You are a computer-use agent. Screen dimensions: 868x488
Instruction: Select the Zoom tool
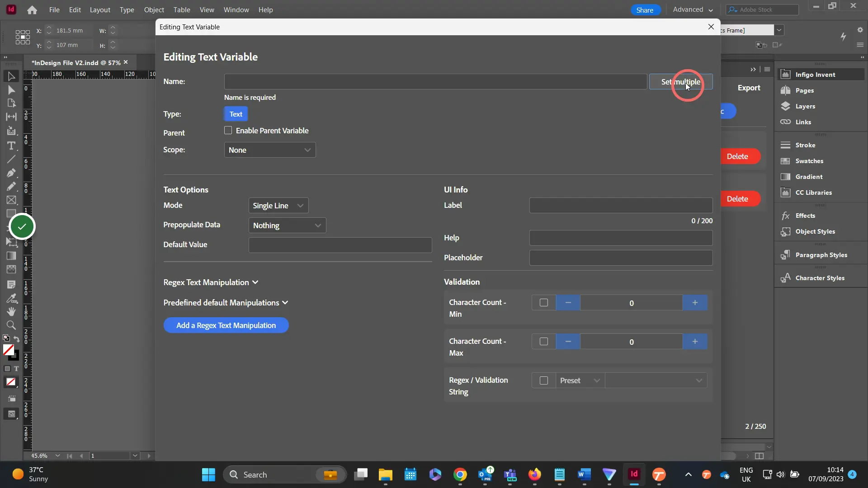tap(11, 325)
